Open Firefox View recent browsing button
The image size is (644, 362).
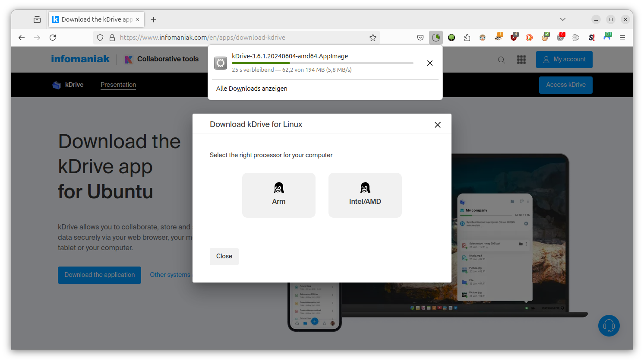(37, 19)
